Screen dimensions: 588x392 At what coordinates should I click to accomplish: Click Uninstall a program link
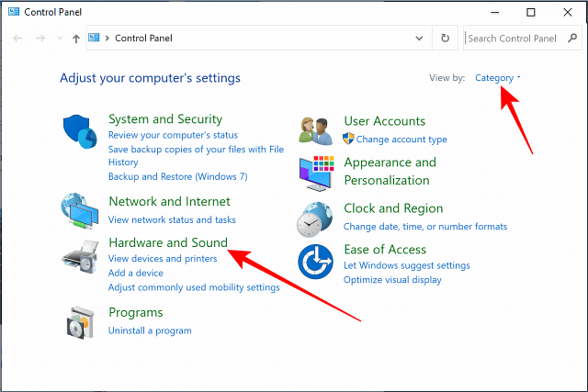(150, 330)
